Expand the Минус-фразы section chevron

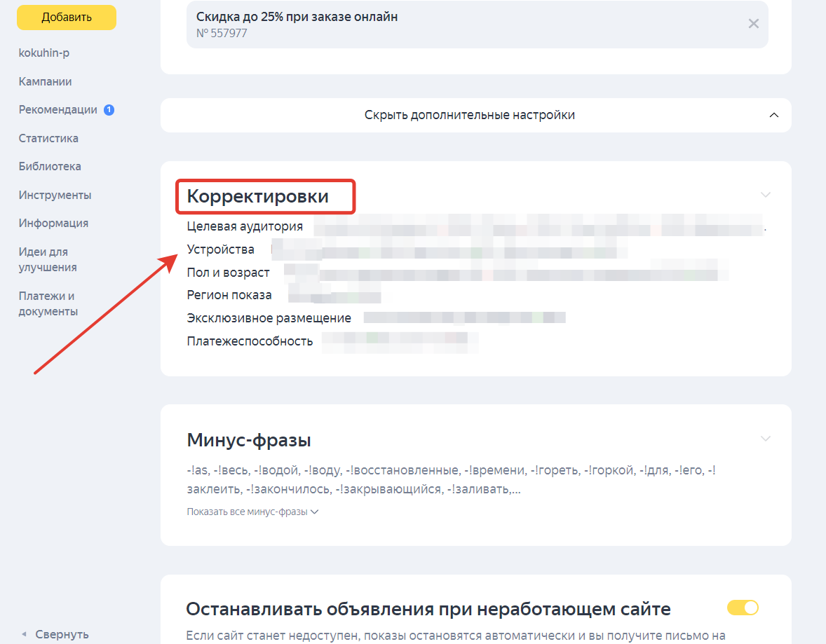[x=765, y=437]
